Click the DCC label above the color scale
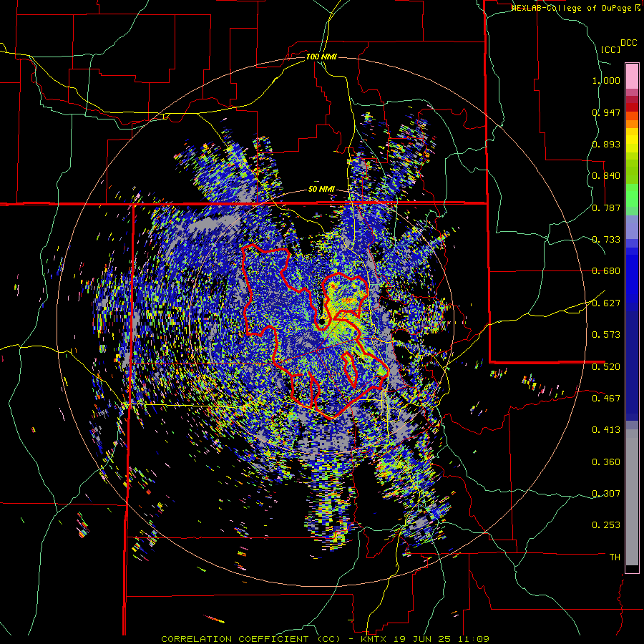Image resolution: width=644 pixels, height=644 pixels. pyautogui.click(x=629, y=43)
